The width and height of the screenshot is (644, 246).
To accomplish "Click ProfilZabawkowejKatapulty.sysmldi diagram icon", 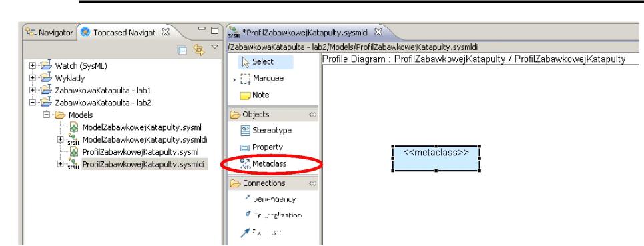I will (x=74, y=165).
